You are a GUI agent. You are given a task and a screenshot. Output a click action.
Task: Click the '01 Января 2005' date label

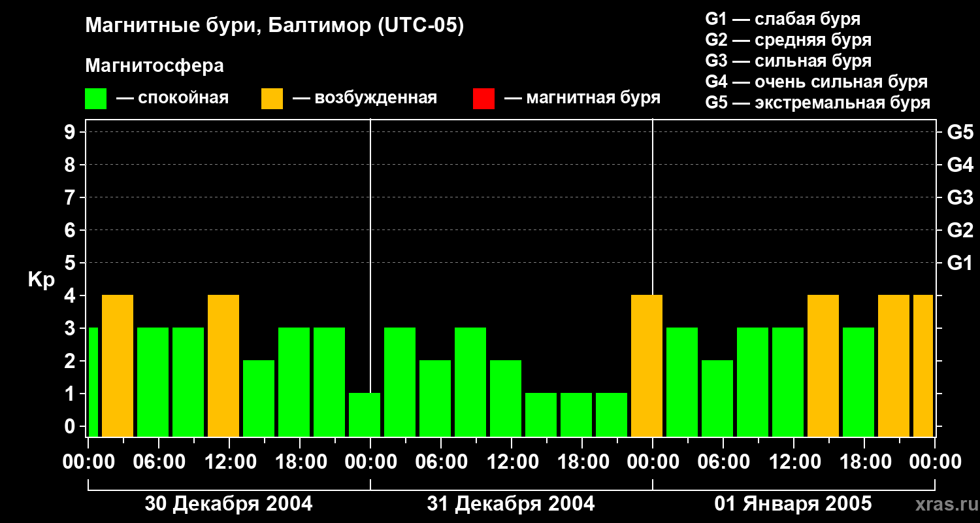click(x=793, y=504)
